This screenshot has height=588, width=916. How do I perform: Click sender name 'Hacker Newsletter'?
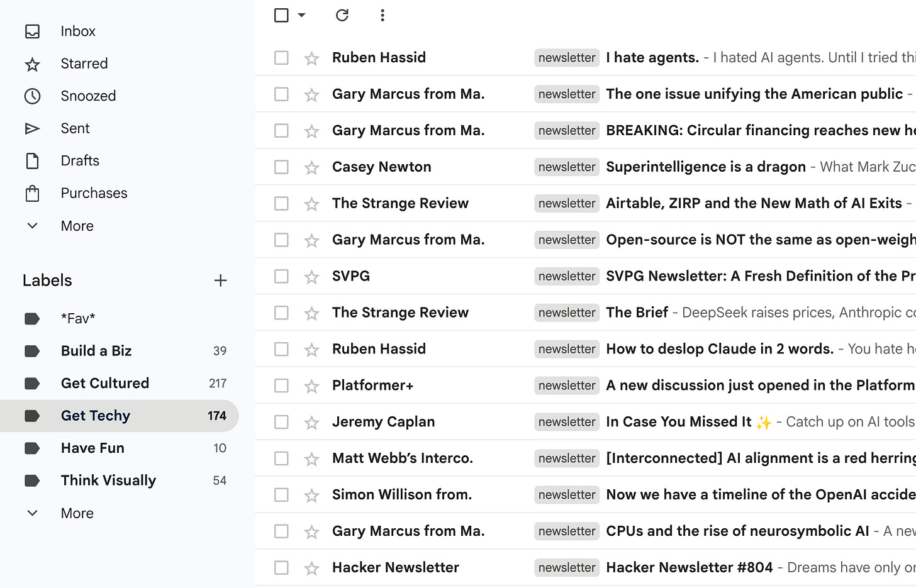click(396, 568)
